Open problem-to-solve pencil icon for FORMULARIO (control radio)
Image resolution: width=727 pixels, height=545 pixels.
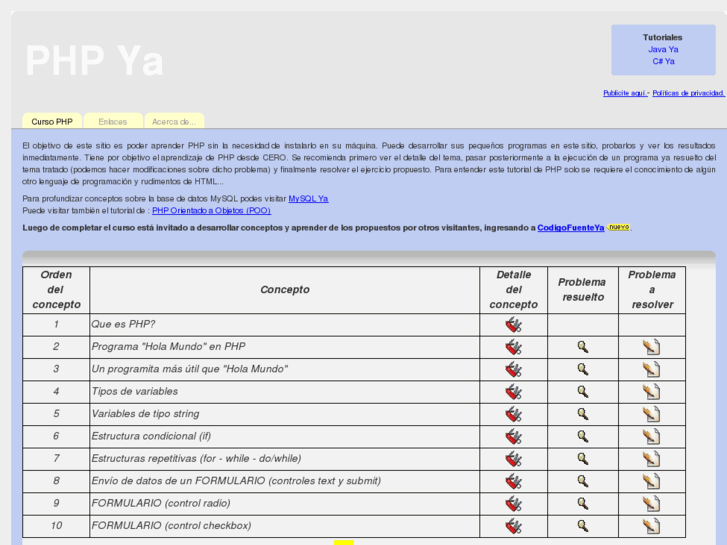click(x=651, y=503)
